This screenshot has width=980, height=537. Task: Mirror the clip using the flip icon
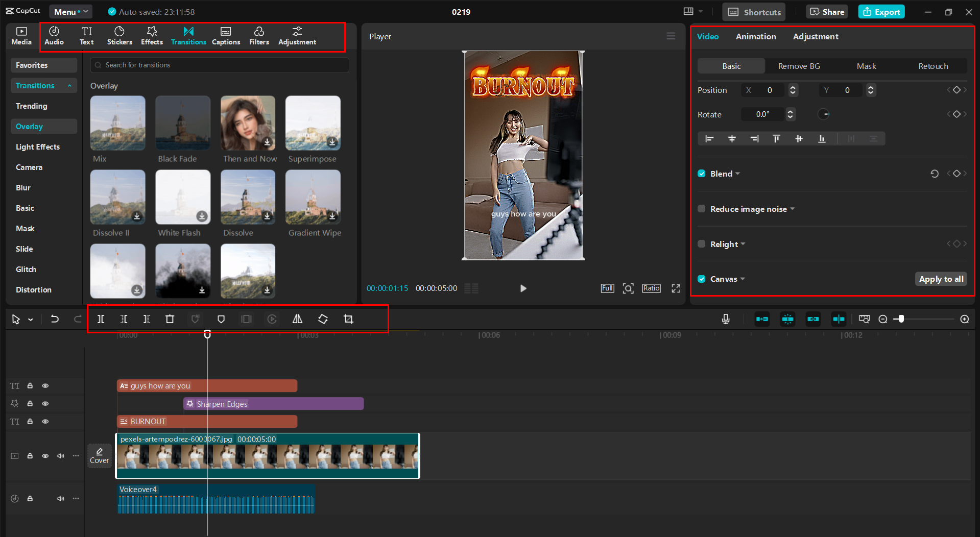click(x=297, y=319)
